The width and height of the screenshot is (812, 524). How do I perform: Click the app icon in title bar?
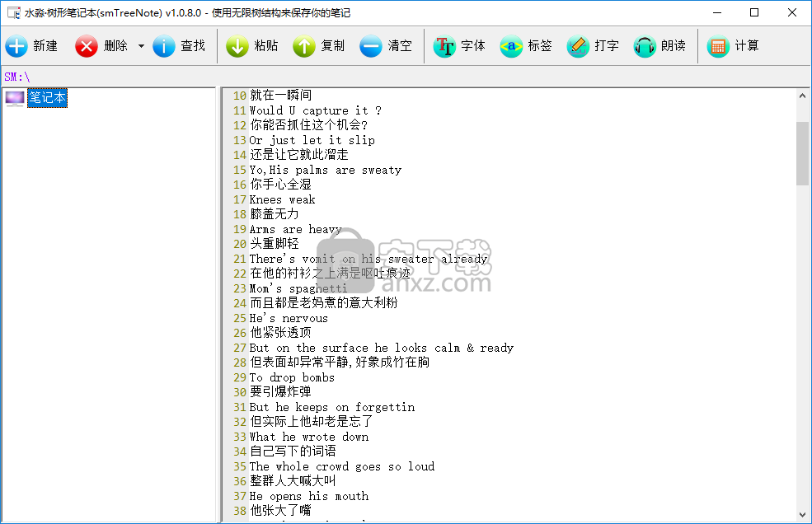(x=14, y=12)
